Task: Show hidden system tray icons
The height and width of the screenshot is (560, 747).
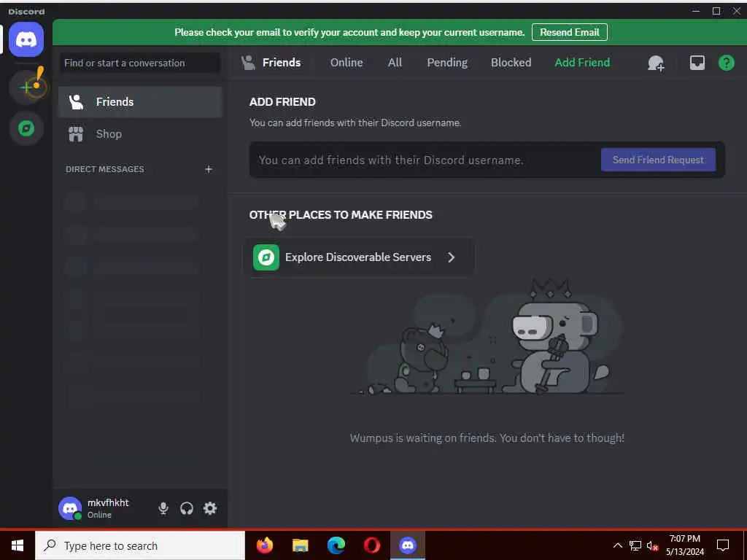Action: pyautogui.click(x=617, y=545)
